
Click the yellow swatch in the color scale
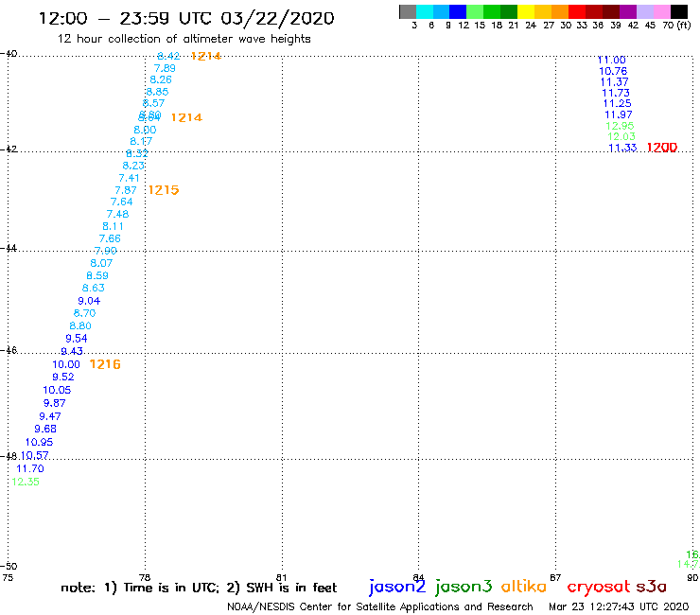[x=526, y=11]
